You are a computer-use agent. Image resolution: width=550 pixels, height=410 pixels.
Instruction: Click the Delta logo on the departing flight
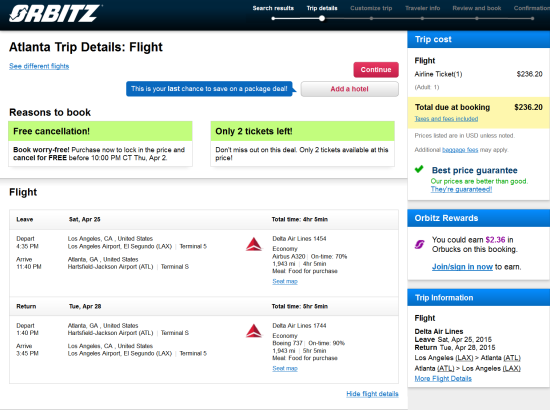click(x=254, y=244)
